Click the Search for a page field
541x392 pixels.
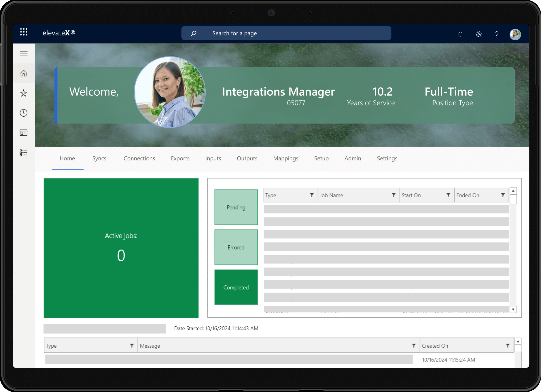[x=291, y=33]
